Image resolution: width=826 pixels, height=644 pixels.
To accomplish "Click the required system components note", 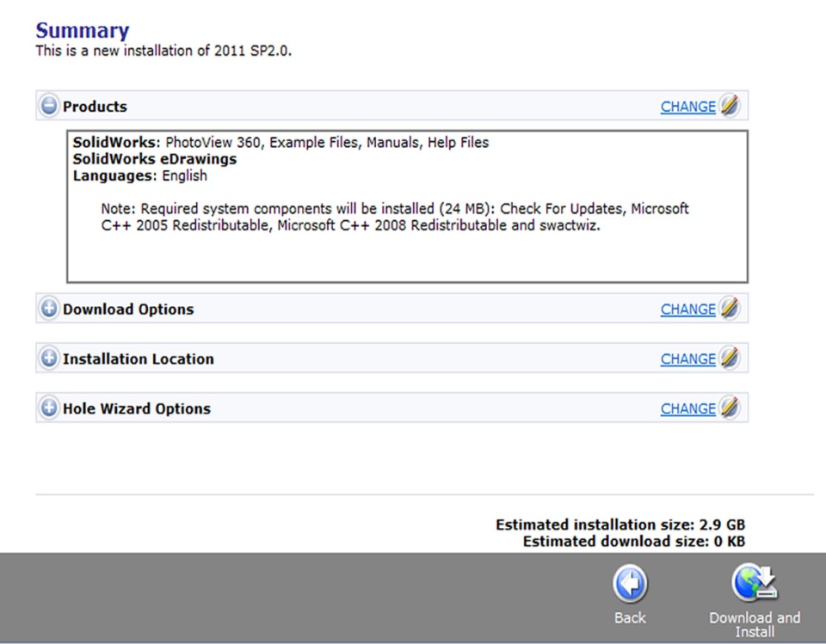I will click(x=395, y=217).
